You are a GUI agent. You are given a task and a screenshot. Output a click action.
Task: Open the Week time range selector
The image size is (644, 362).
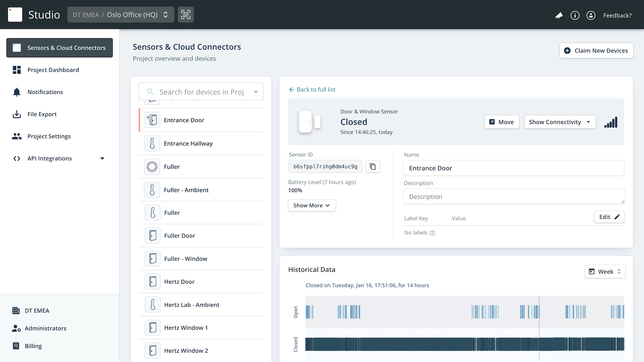click(605, 271)
